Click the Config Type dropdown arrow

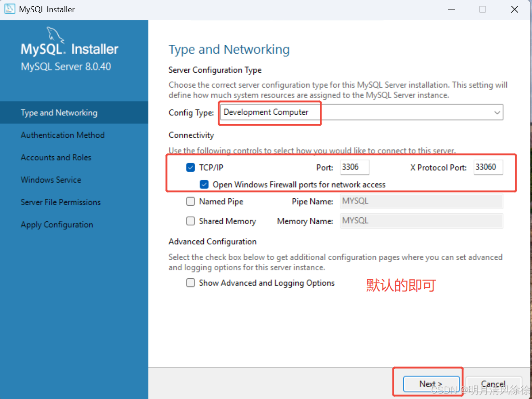tap(497, 113)
